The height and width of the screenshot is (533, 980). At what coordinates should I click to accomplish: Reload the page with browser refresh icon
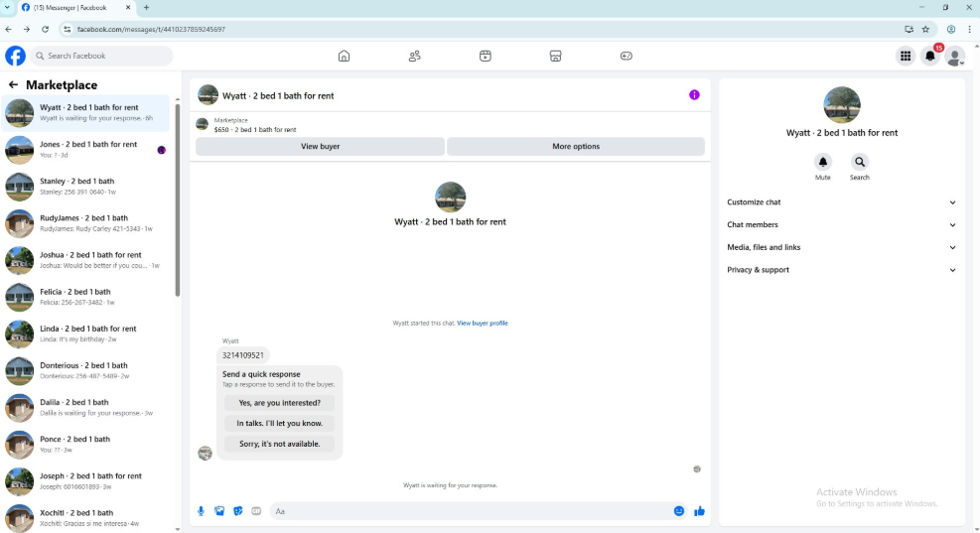click(45, 29)
